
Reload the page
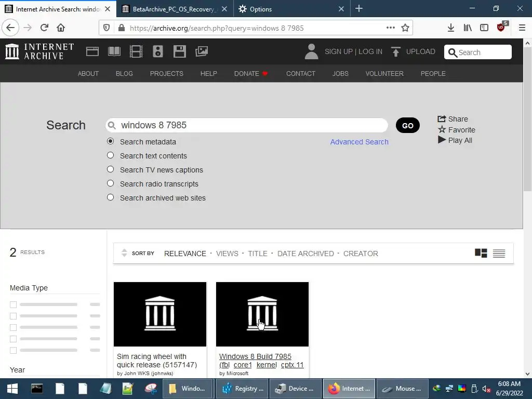click(x=44, y=28)
